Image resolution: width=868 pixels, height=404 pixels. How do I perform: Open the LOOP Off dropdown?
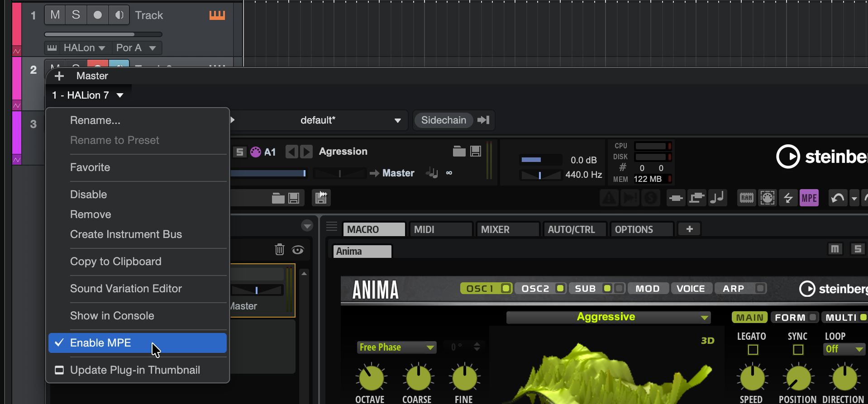pos(844,349)
